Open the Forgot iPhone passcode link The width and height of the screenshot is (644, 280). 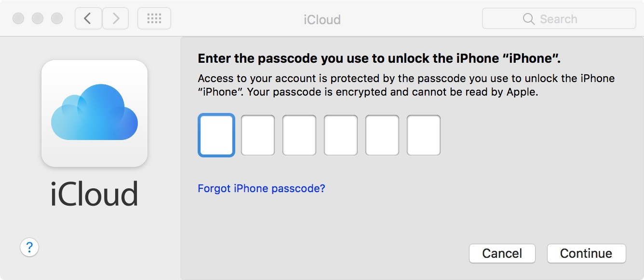coord(261,188)
